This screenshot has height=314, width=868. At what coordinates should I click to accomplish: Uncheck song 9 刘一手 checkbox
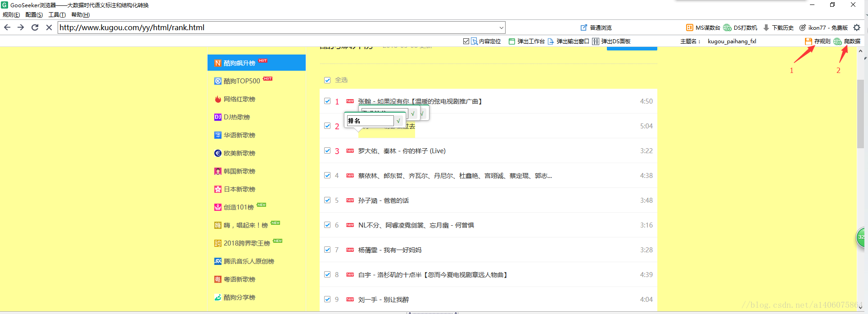tap(327, 299)
